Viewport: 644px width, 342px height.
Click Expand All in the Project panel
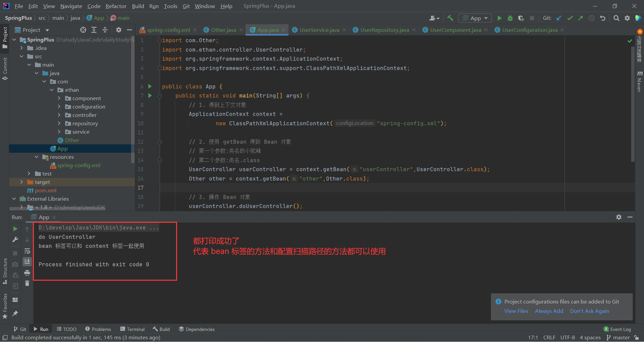[94, 30]
